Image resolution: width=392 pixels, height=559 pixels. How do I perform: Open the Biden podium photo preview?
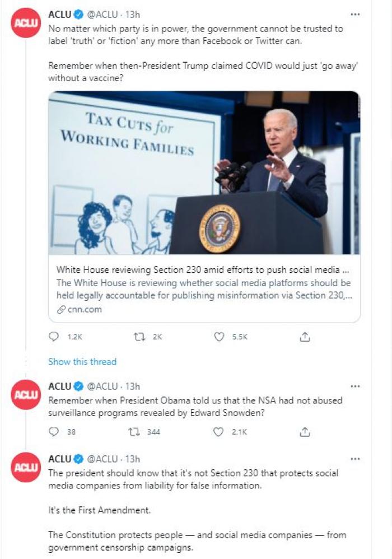[204, 174]
